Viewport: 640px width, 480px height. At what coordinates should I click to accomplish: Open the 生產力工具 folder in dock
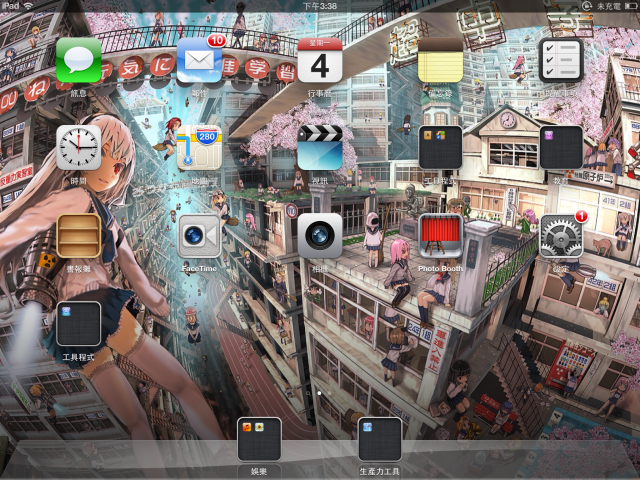point(380,440)
